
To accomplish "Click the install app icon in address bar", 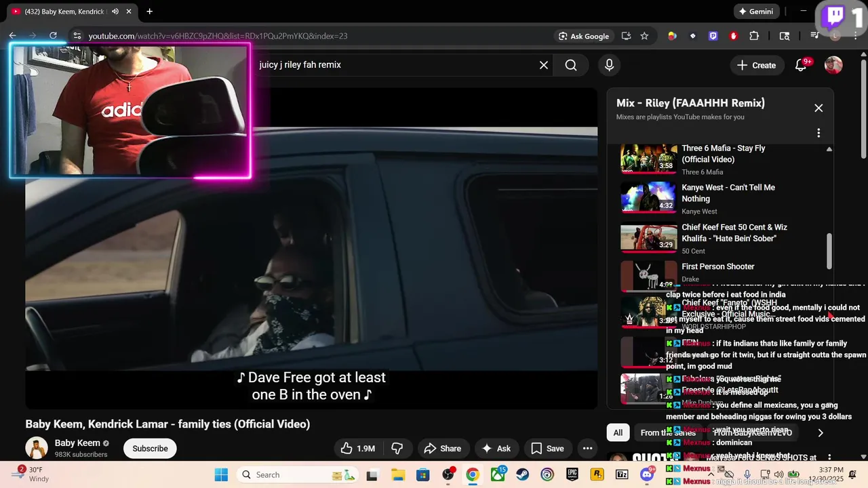I will tap(626, 36).
